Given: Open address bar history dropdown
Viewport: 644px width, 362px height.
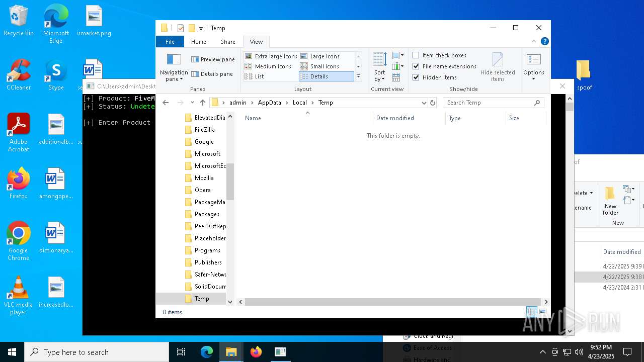Looking at the screenshot, I should pyautogui.click(x=424, y=103).
